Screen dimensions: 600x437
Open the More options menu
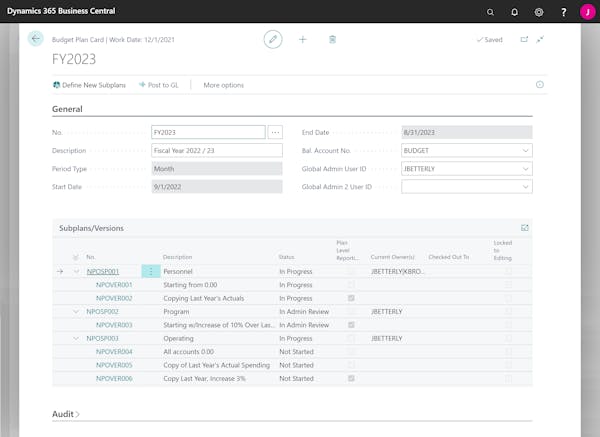[x=223, y=85]
